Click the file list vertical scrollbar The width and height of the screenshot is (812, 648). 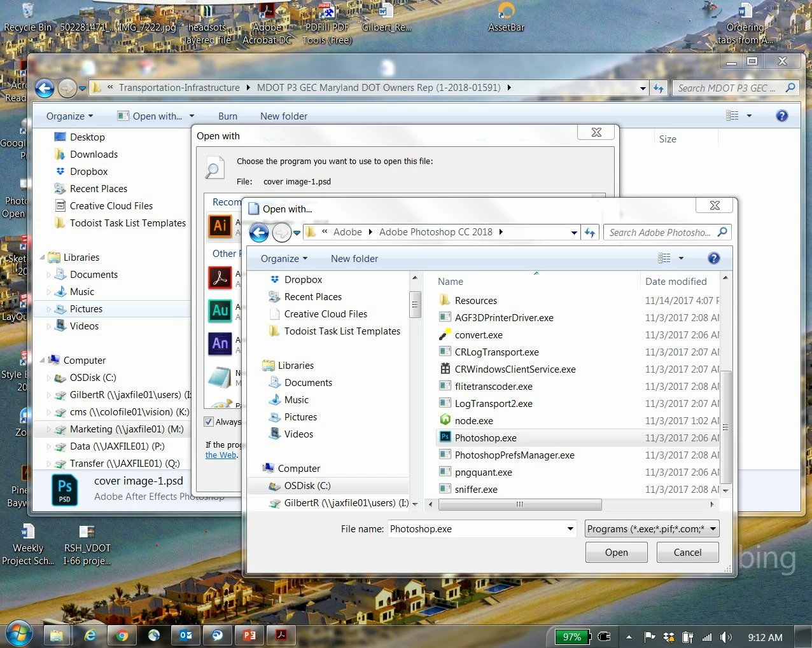725,427
